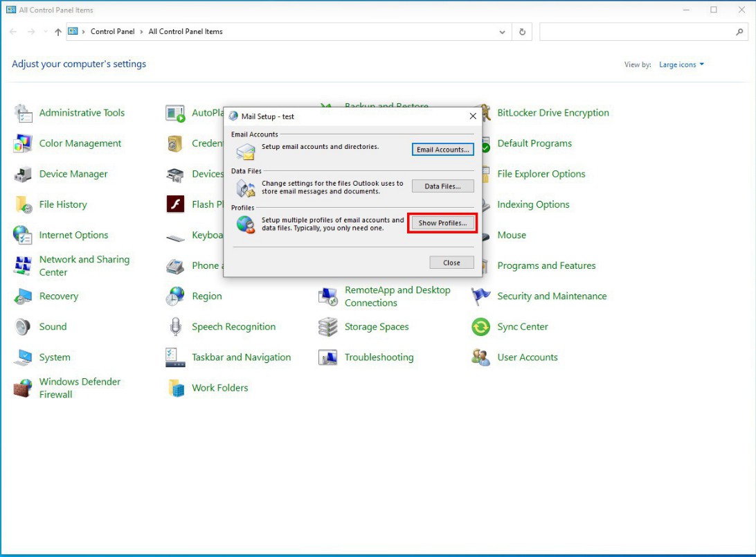Open the Flash Player icon
Viewport: 756px width, 557px height.
click(175, 204)
